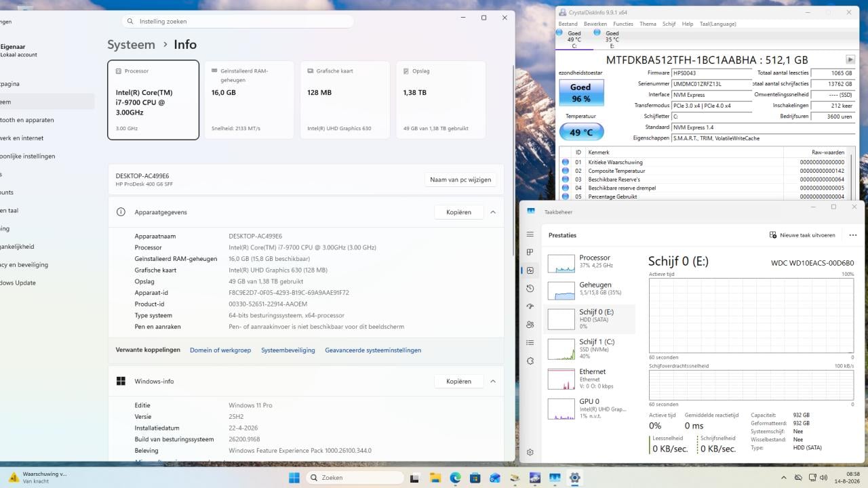Click Zoeken search box on taskbar

355,478
